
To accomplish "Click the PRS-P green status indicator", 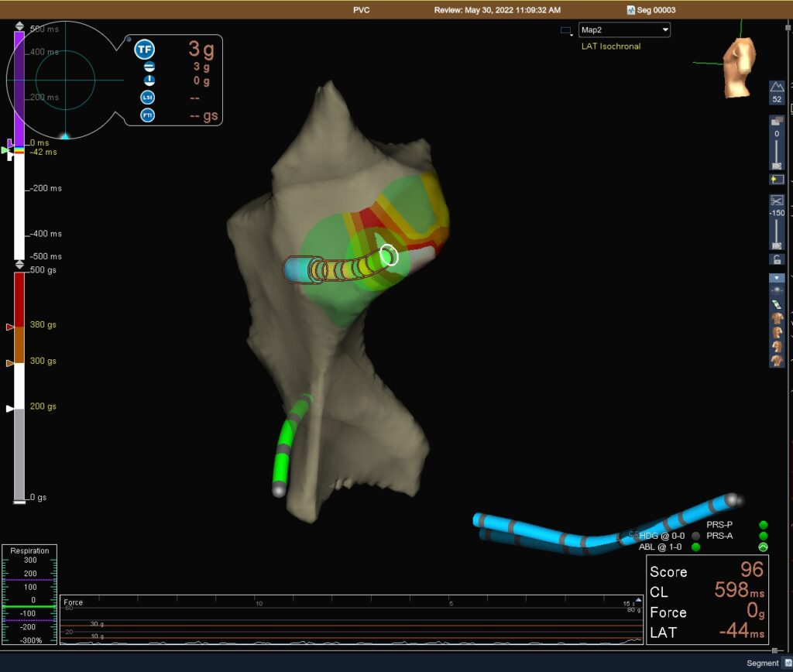I will tap(763, 525).
